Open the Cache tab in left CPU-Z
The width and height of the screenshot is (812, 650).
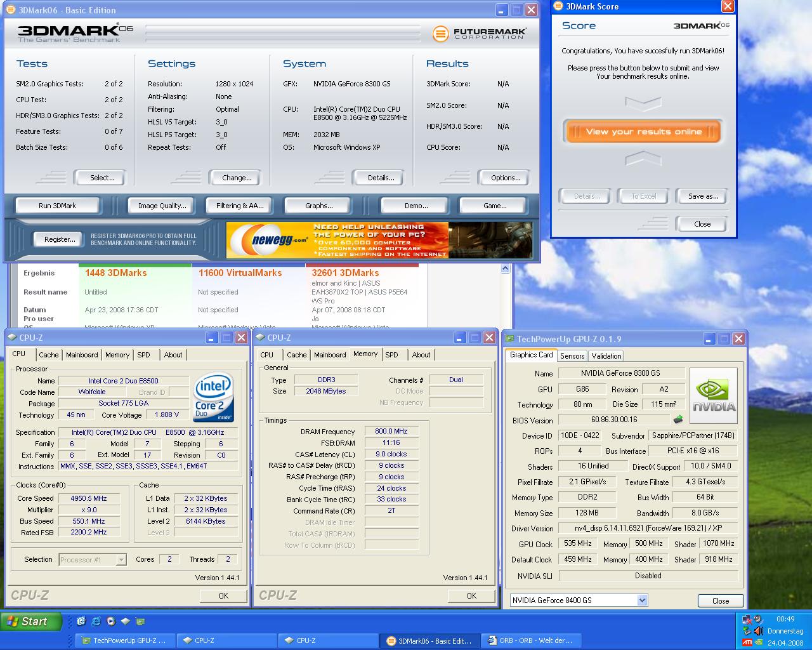click(x=48, y=355)
